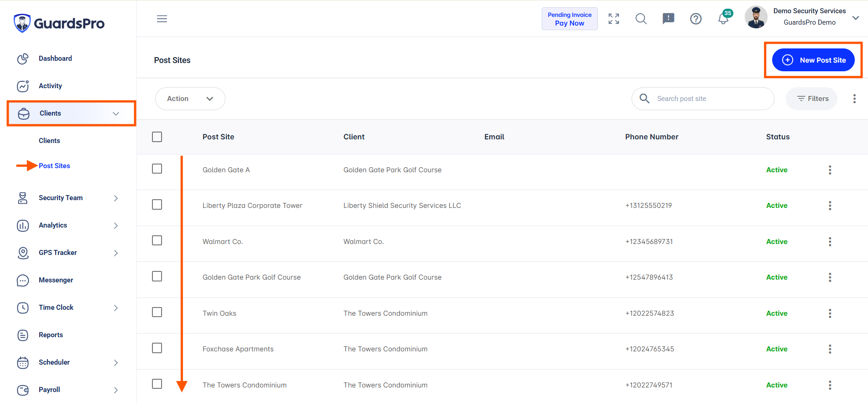Click the Analytics bar chart icon
The width and height of the screenshot is (868, 403).
[x=23, y=225]
